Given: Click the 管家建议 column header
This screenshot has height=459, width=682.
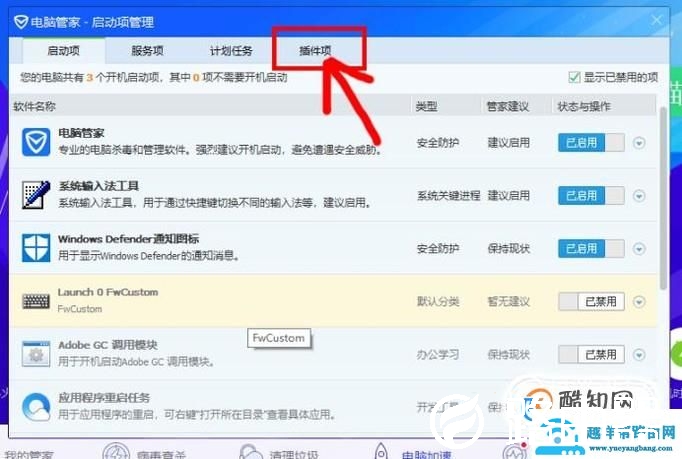Looking at the screenshot, I should point(508,107).
